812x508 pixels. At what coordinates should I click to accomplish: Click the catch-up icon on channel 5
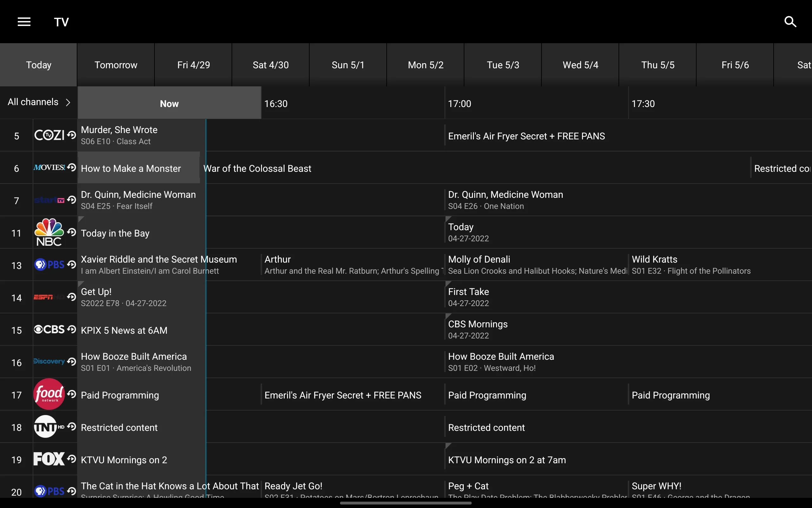point(71,135)
